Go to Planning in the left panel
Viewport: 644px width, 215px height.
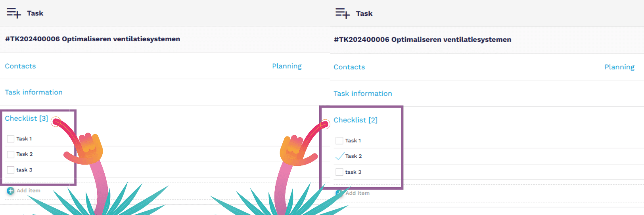(x=287, y=66)
